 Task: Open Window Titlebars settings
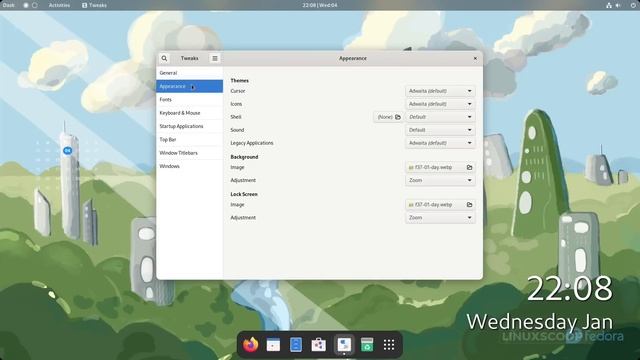coord(189,153)
